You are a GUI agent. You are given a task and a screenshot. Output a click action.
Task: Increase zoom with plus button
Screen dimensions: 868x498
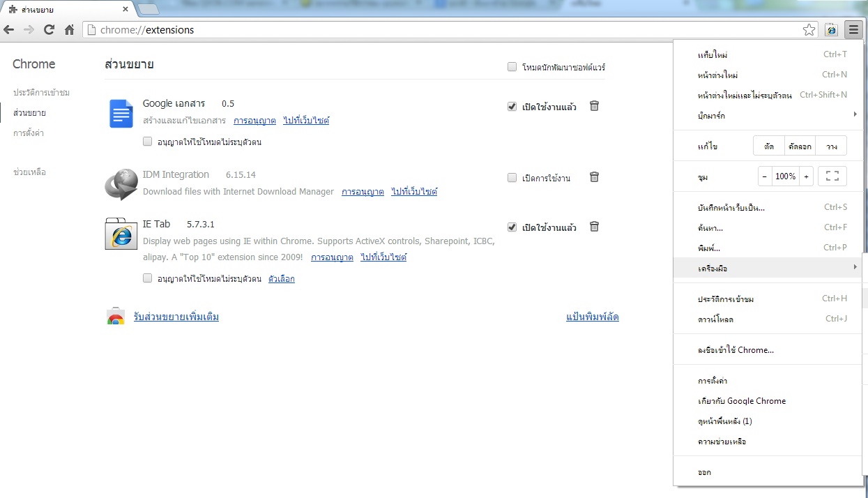(x=806, y=176)
